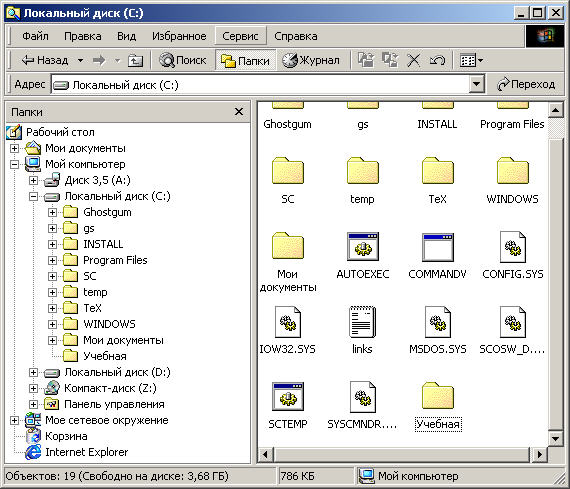
Task: Collapse Локальный диск (C:) tree node
Action: [x=33, y=196]
